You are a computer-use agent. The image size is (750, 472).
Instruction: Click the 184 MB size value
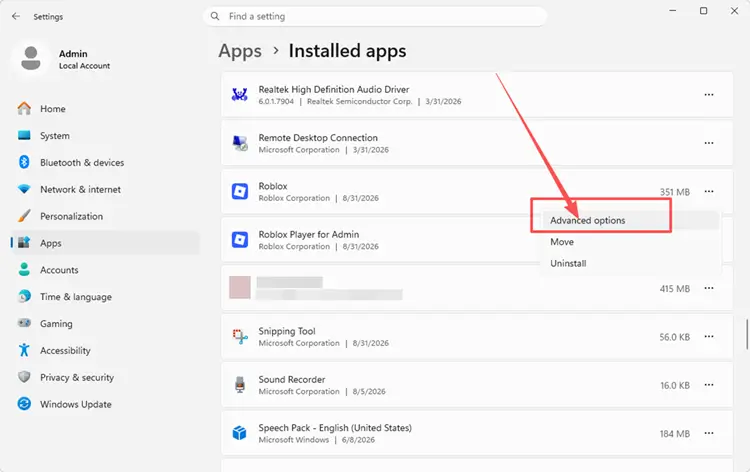click(x=674, y=433)
